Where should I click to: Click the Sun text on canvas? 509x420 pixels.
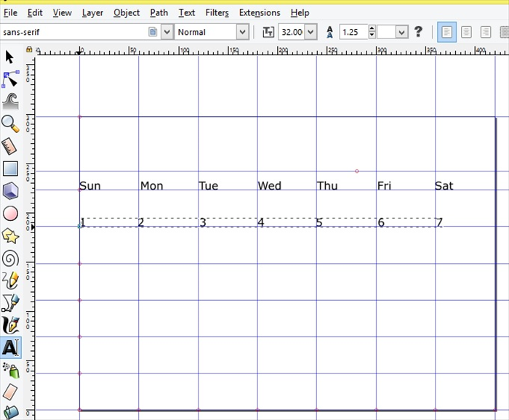pos(90,186)
